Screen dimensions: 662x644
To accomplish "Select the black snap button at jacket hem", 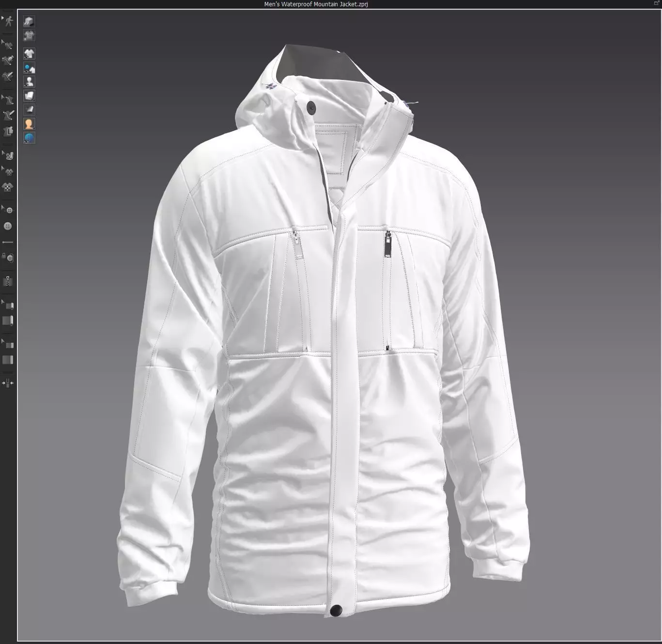I will [x=336, y=611].
